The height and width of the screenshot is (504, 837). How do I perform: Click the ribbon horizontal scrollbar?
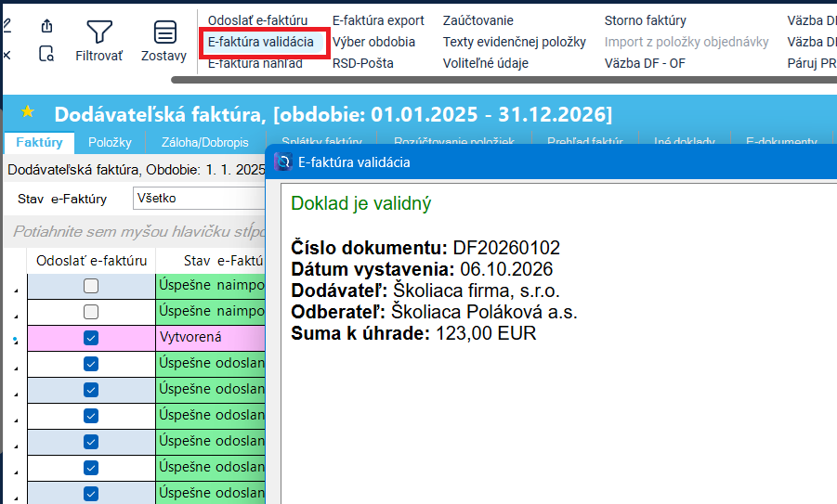[x=504, y=80]
